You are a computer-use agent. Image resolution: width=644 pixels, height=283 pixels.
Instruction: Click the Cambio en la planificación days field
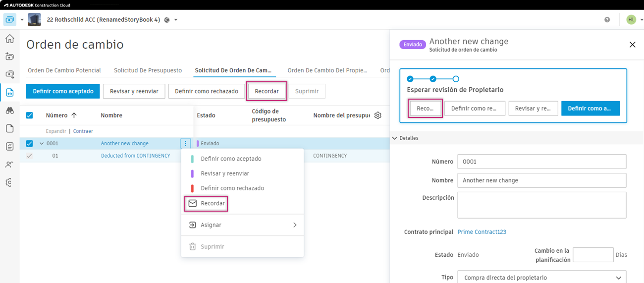pyautogui.click(x=593, y=255)
